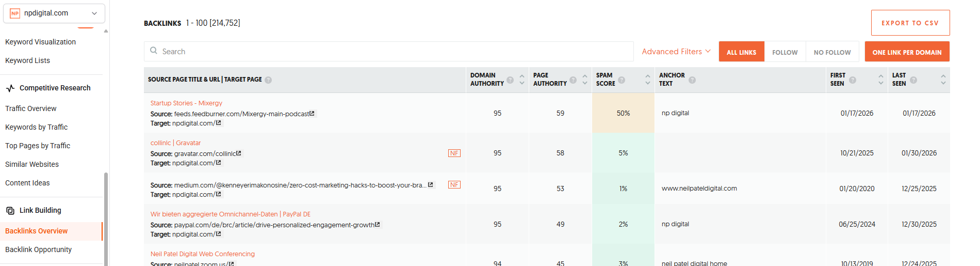Open the PayPal DE article link
Screen dimensions: 980x266
coord(231,214)
